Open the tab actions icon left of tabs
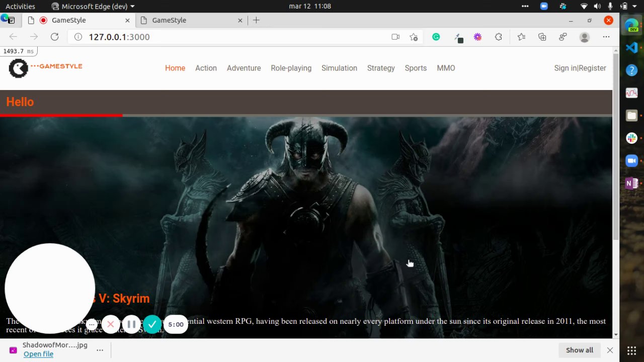The height and width of the screenshot is (362, 644). [12, 21]
